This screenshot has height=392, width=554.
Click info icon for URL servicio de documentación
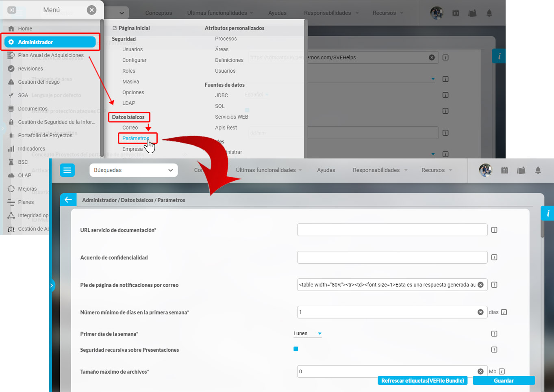[x=494, y=230]
